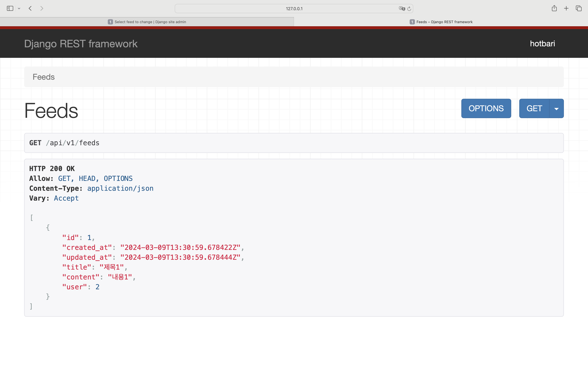Click the Vary Accept header value
588x368 pixels.
pos(66,198)
